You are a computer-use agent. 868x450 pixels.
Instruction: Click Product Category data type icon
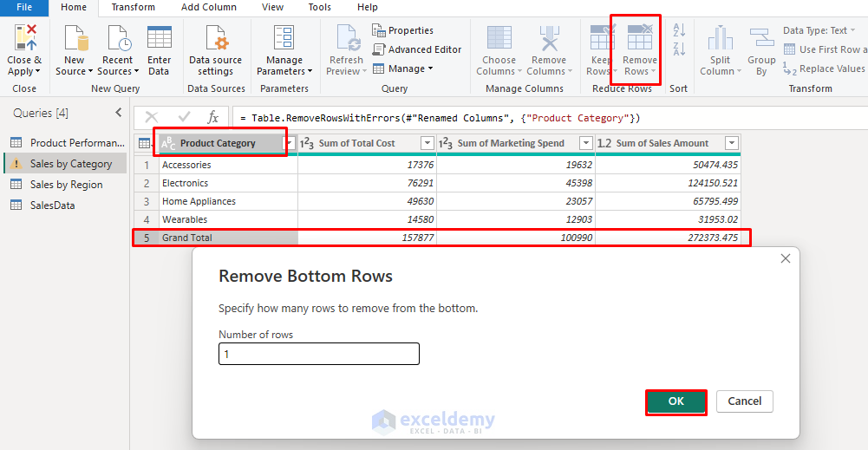click(168, 143)
